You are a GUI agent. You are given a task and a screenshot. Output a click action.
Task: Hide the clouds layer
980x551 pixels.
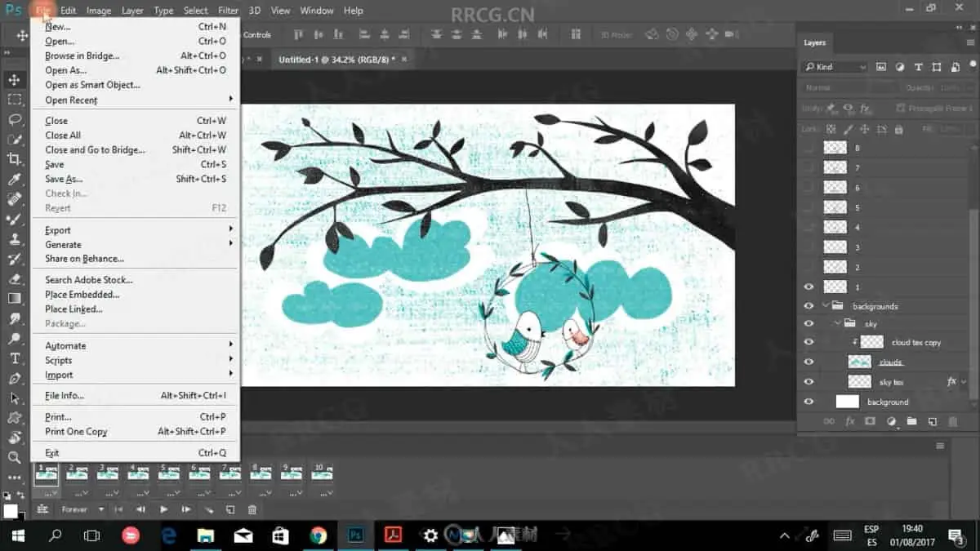pos(808,362)
